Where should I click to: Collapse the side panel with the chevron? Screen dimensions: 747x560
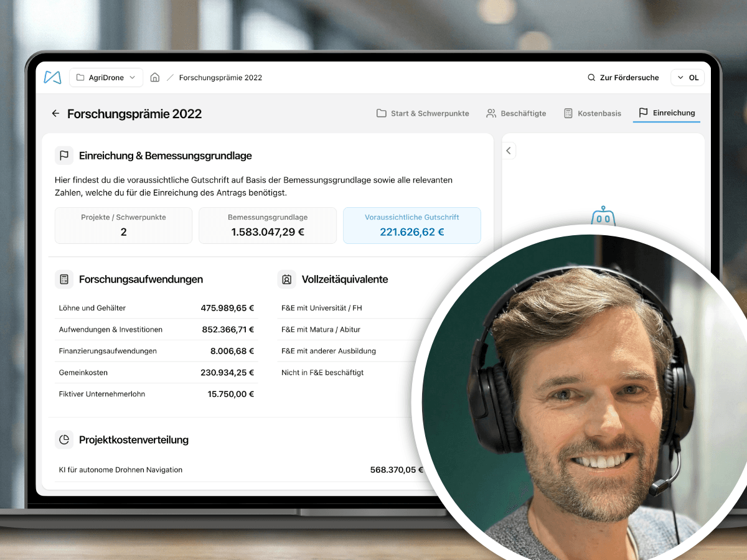point(509,151)
